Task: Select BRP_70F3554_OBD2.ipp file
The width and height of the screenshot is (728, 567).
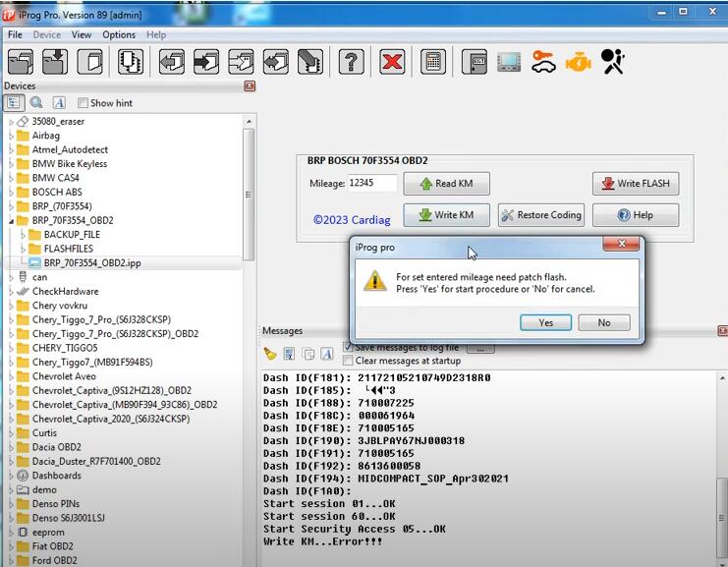Action: click(92, 263)
